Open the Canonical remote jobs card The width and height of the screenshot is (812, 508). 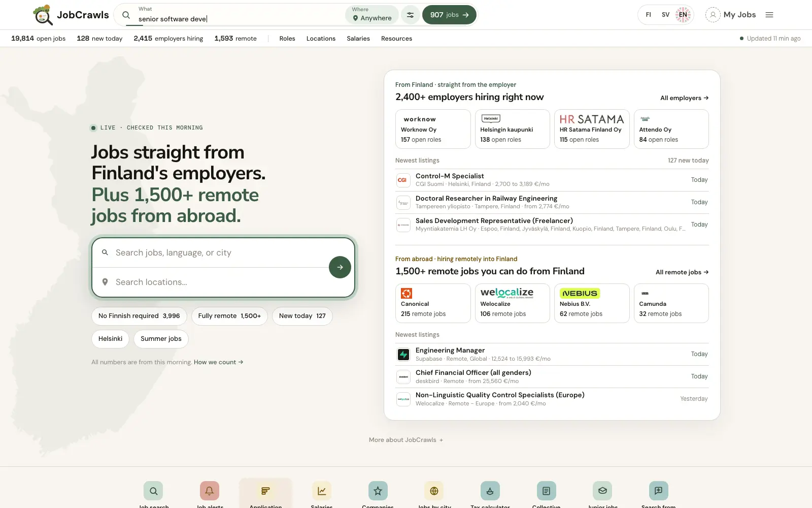(x=433, y=303)
